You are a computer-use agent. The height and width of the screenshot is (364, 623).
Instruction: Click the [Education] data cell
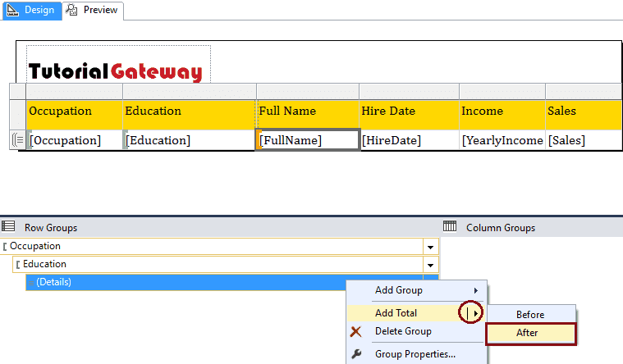189,140
